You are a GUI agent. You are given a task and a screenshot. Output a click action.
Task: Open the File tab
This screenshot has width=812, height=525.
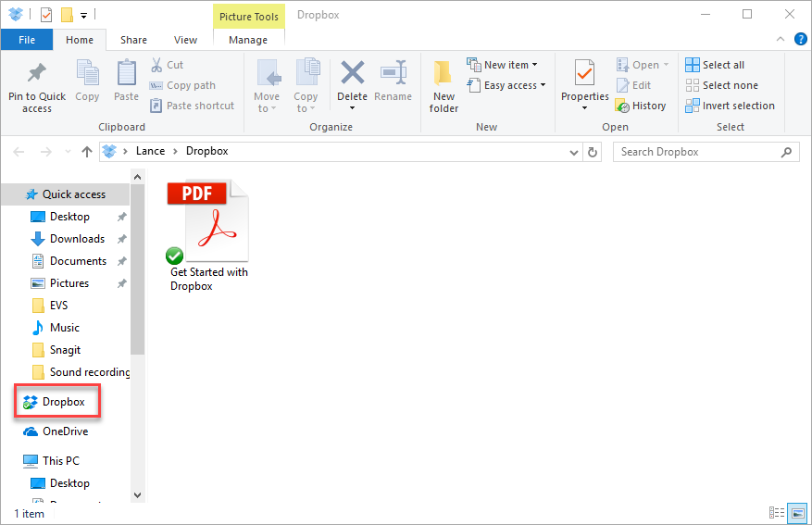tap(27, 40)
